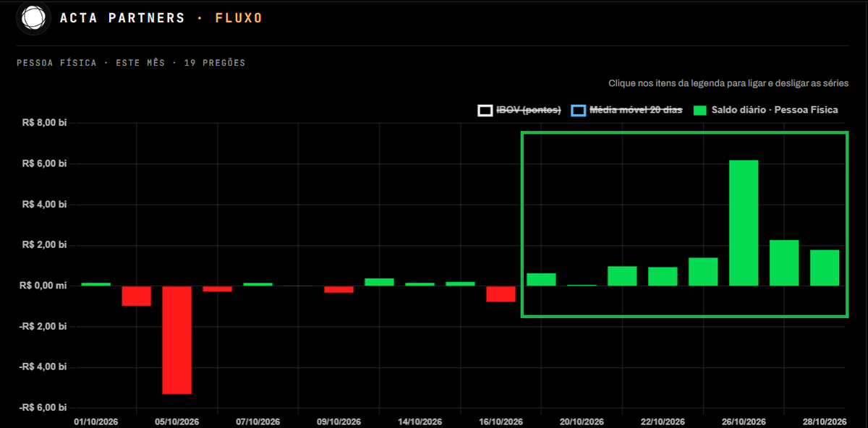The height and width of the screenshot is (428, 868).
Task: Click the red bar for 09/10/2026
Action: (339, 289)
